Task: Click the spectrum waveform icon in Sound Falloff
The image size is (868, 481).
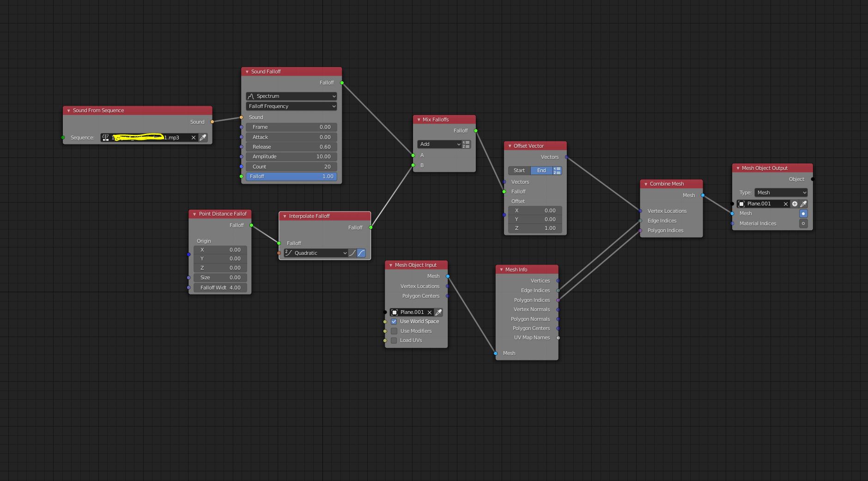Action: tap(251, 96)
